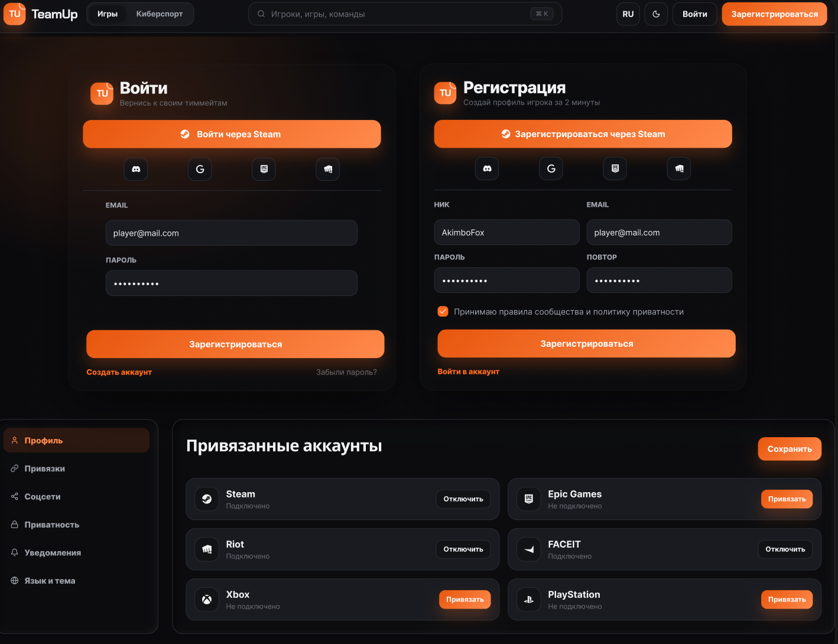838x644 pixels.
Task: Sign in with Google in the Войти card
Action: point(200,169)
